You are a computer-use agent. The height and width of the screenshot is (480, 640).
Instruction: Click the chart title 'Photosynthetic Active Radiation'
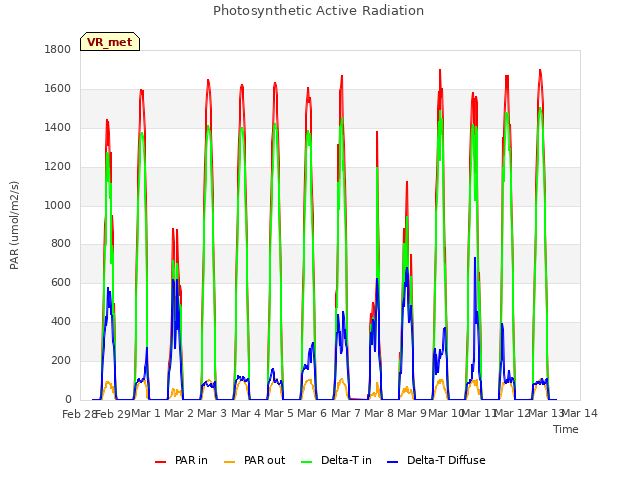pyautogui.click(x=318, y=11)
